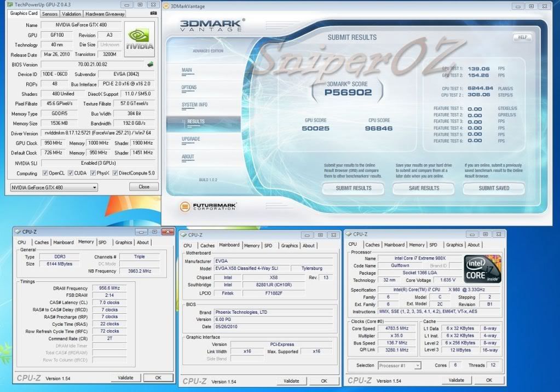Viewport: 560px width, 392px height.
Task: Click the Submit Results button
Action: click(x=353, y=188)
